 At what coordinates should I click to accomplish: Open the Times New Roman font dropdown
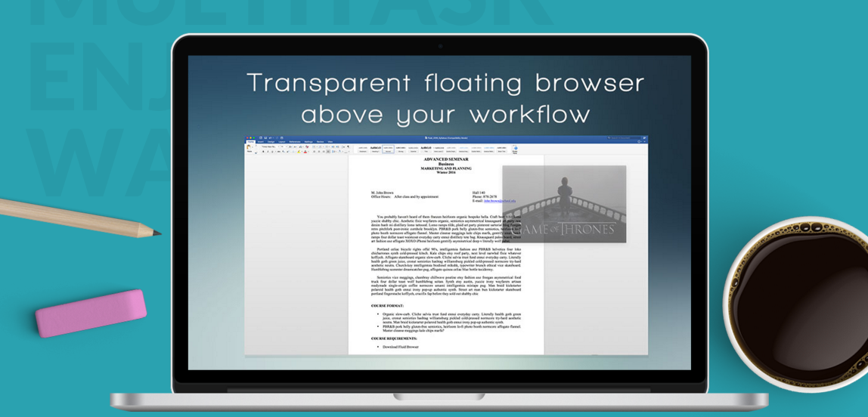[x=270, y=147]
